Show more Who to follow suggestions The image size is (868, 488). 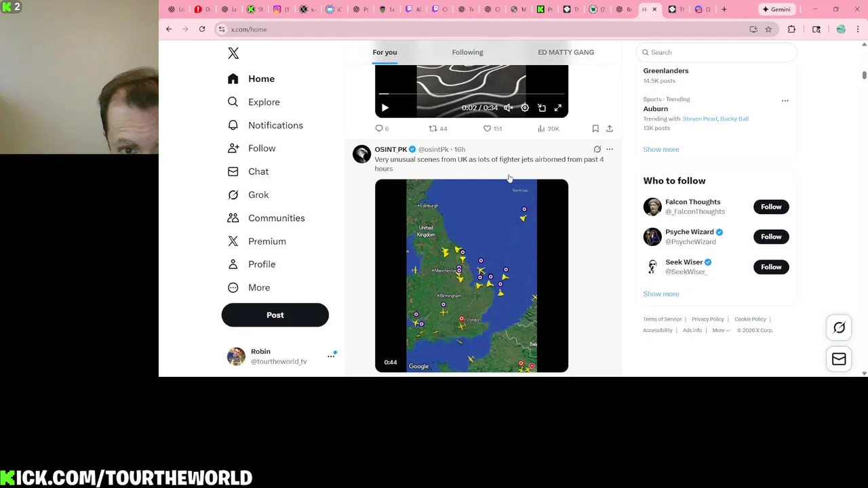pos(661,294)
